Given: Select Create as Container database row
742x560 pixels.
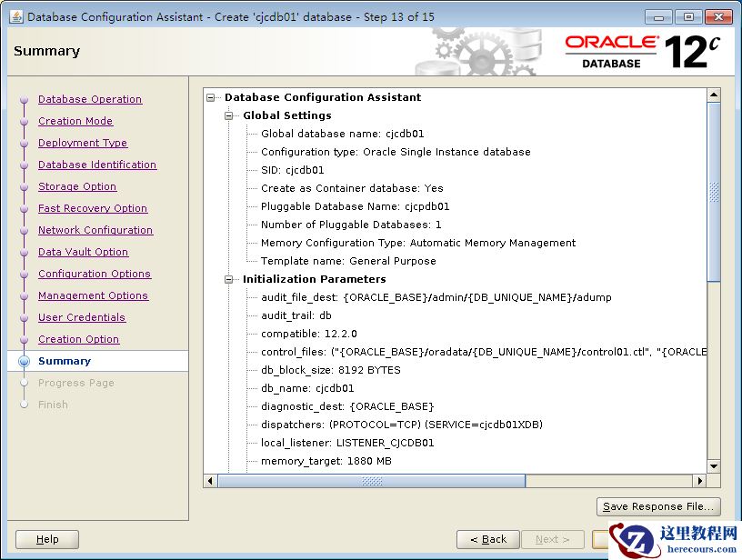Looking at the screenshot, I should (352, 188).
